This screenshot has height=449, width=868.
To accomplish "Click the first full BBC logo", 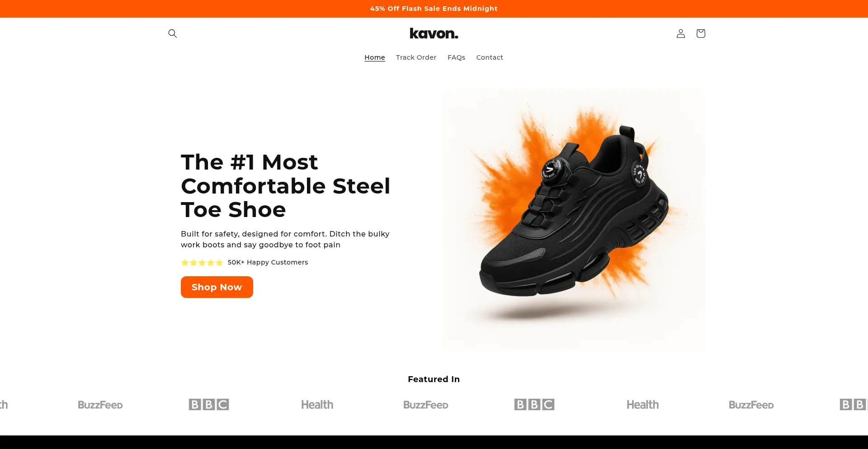I will tap(209, 404).
